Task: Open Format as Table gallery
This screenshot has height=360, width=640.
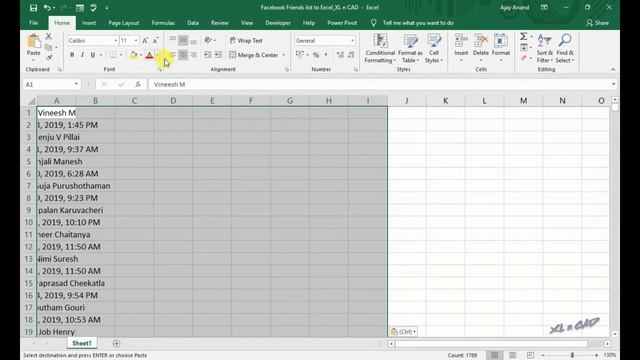Action: pos(410,49)
